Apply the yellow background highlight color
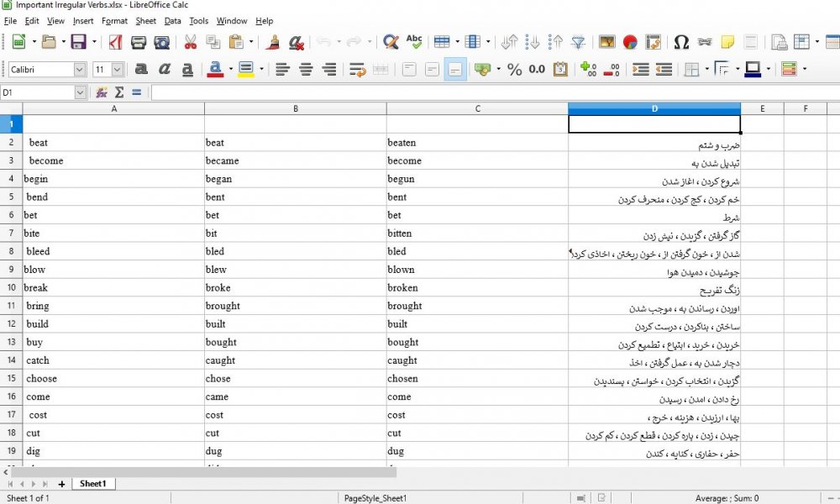Viewport: 840px width, 504px height. click(245, 70)
